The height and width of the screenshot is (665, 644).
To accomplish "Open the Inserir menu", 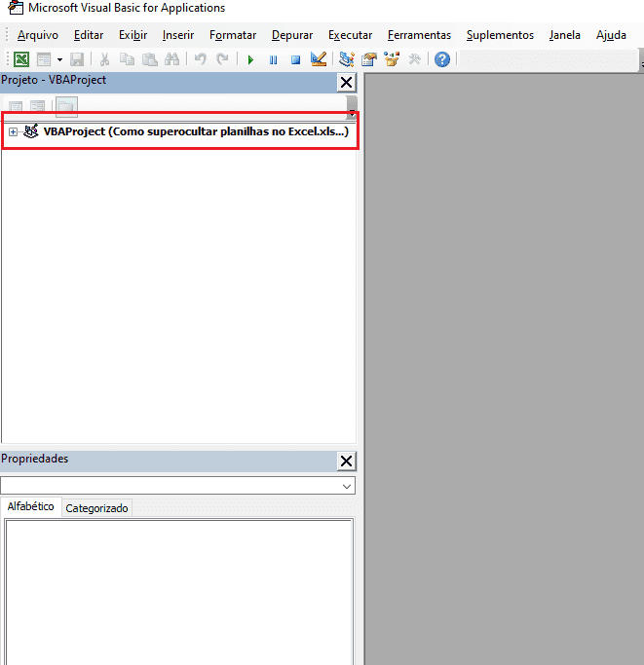I will (x=178, y=35).
